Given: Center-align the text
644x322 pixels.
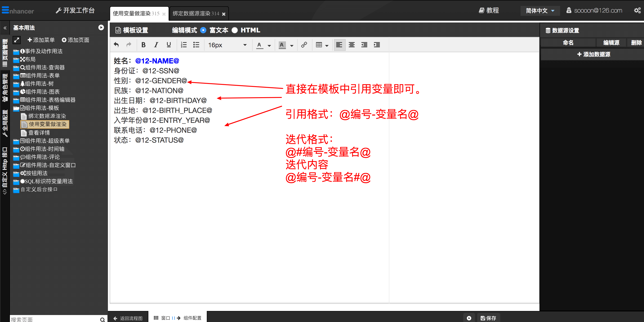Looking at the screenshot, I should 352,45.
